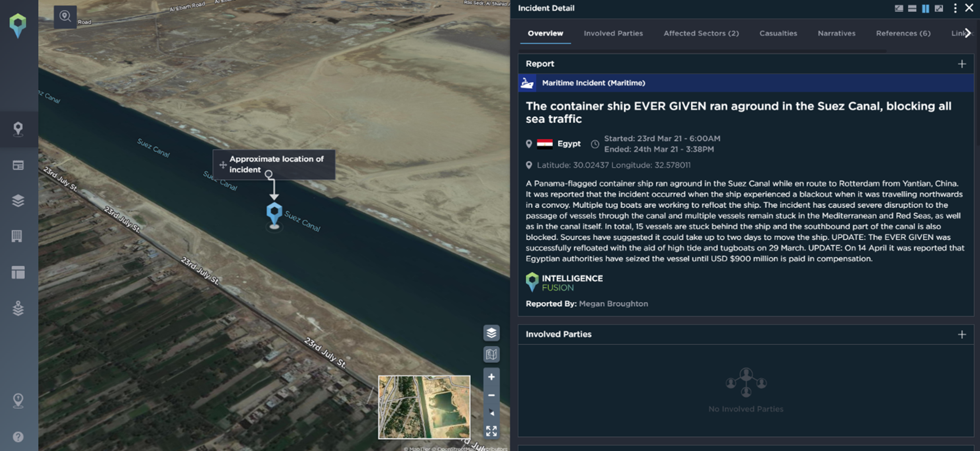Viewport: 980px width, 451px height.
Task: Minimize the incident panel to bottom
Action: pyautogui.click(x=899, y=8)
